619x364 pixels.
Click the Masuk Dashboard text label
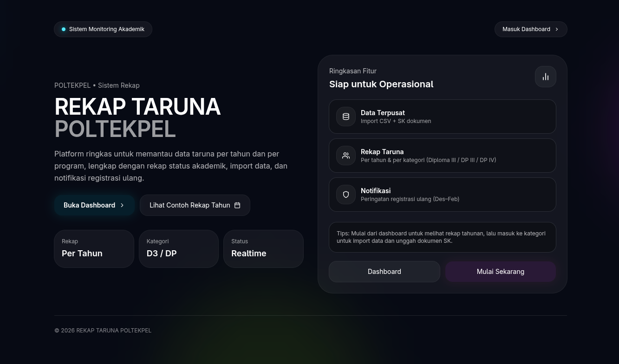coord(526,29)
